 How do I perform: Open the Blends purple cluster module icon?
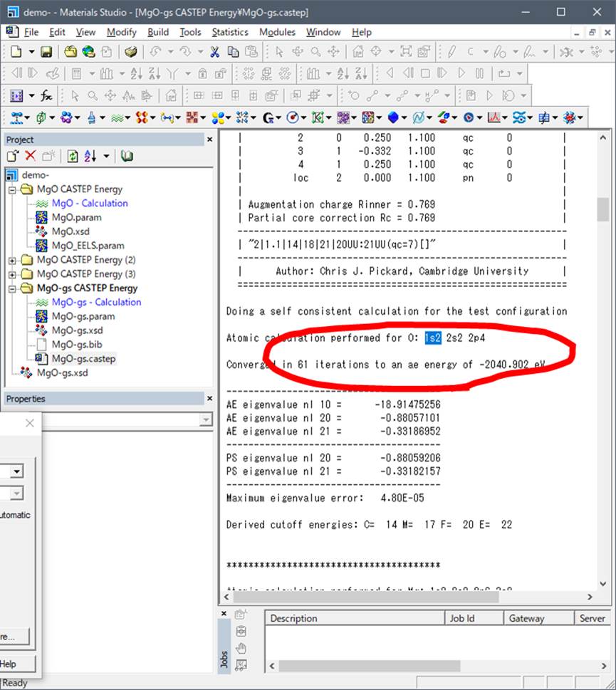pos(66,117)
